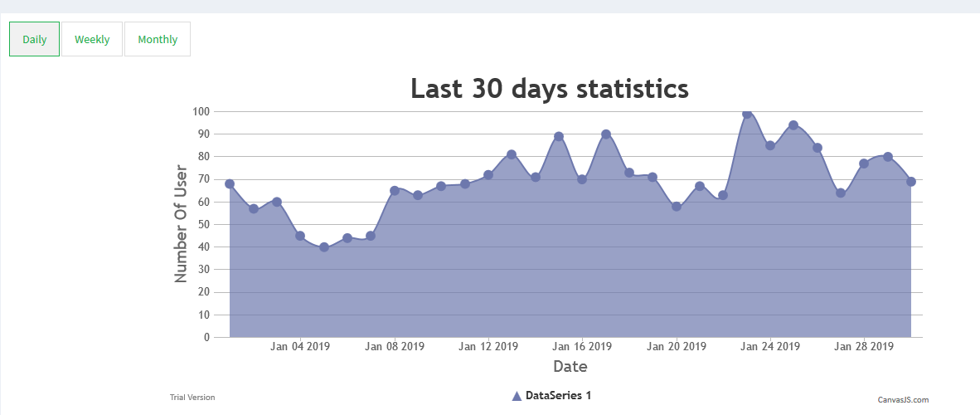Click the DataSeries 1 legend triangle icon
The image size is (980, 415).
pyautogui.click(x=517, y=396)
